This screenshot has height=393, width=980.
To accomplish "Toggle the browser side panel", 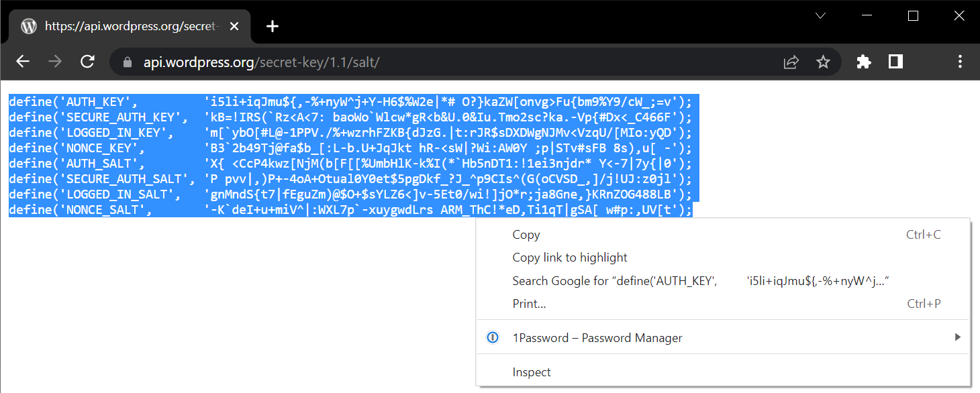I will pyautogui.click(x=895, y=62).
